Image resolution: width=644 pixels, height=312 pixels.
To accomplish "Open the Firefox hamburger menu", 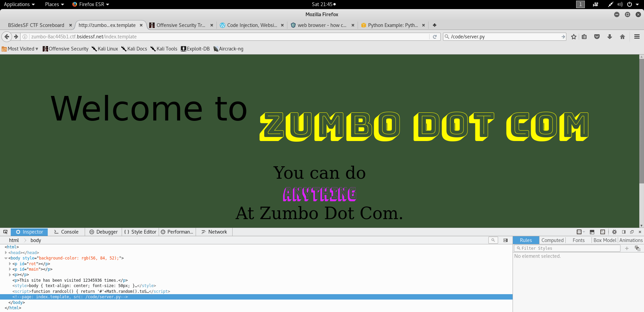I will (637, 37).
